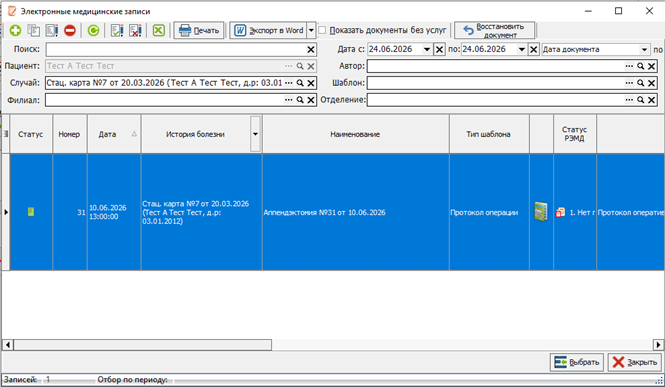Search Шаблон with magnifier icon
The width and height of the screenshot is (665, 387).
coord(641,83)
